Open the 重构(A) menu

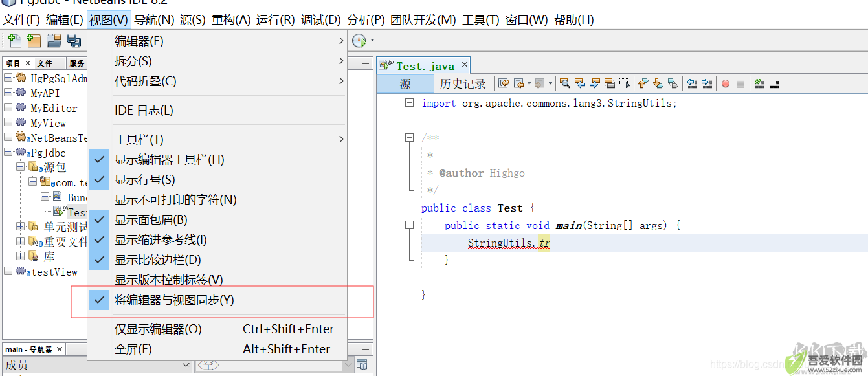231,20
